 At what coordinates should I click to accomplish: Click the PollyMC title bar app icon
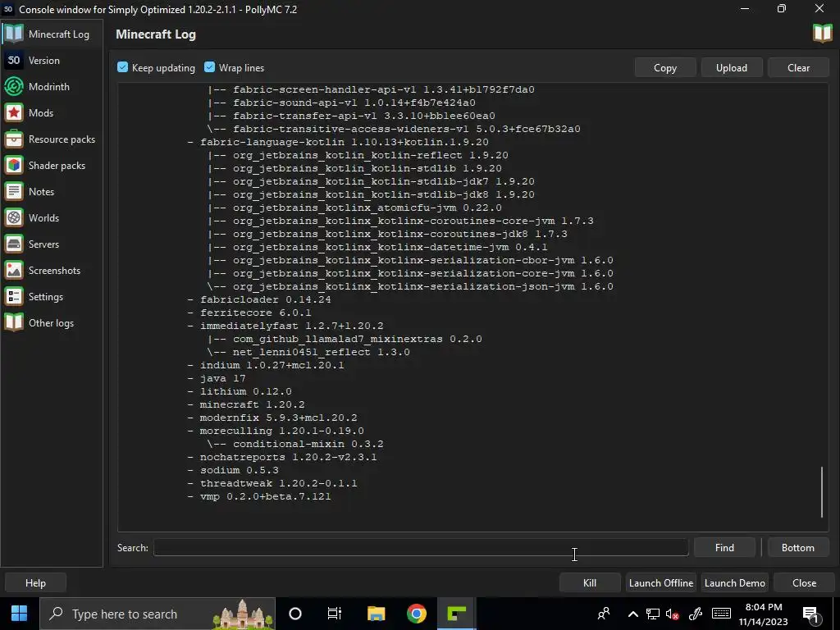click(x=8, y=9)
